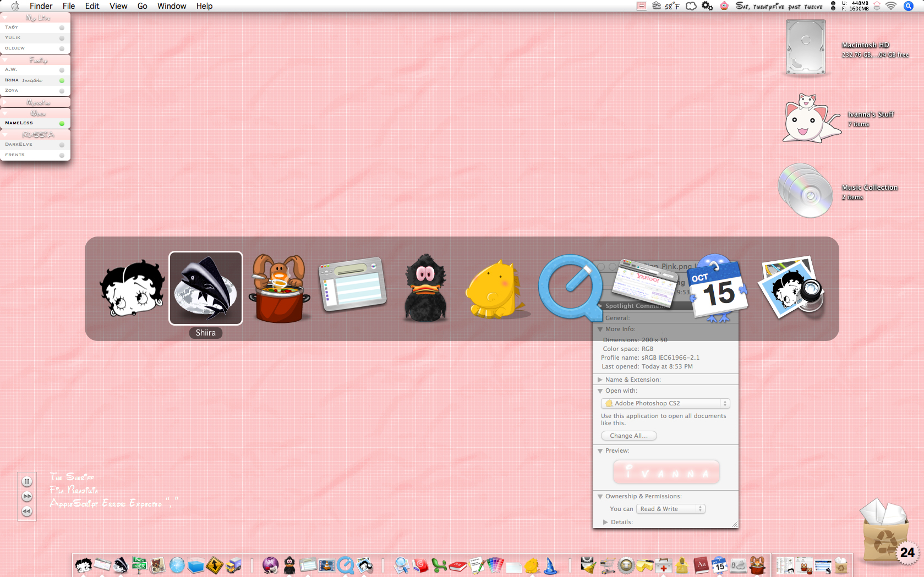
Task: Click the Change All... button
Action: (629, 436)
